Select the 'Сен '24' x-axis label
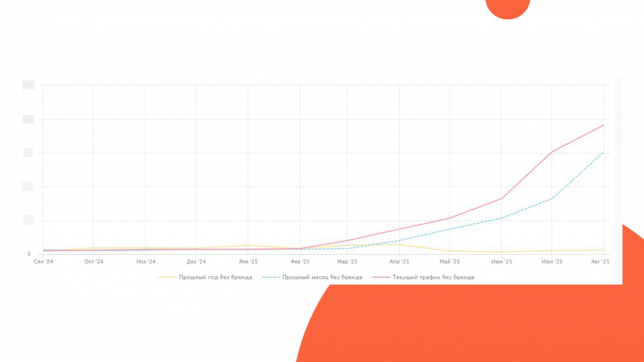 click(x=43, y=261)
